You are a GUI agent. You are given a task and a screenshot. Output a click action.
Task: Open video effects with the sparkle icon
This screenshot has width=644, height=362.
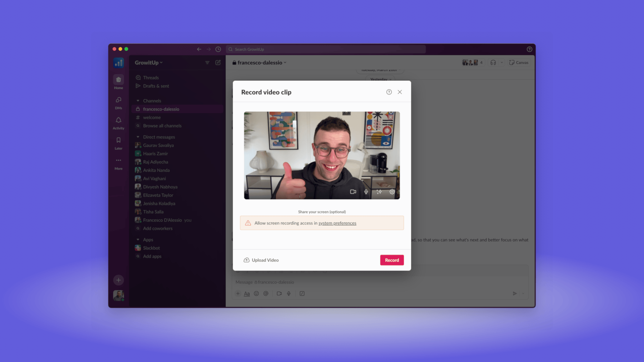pyautogui.click(x=379, y=192)
